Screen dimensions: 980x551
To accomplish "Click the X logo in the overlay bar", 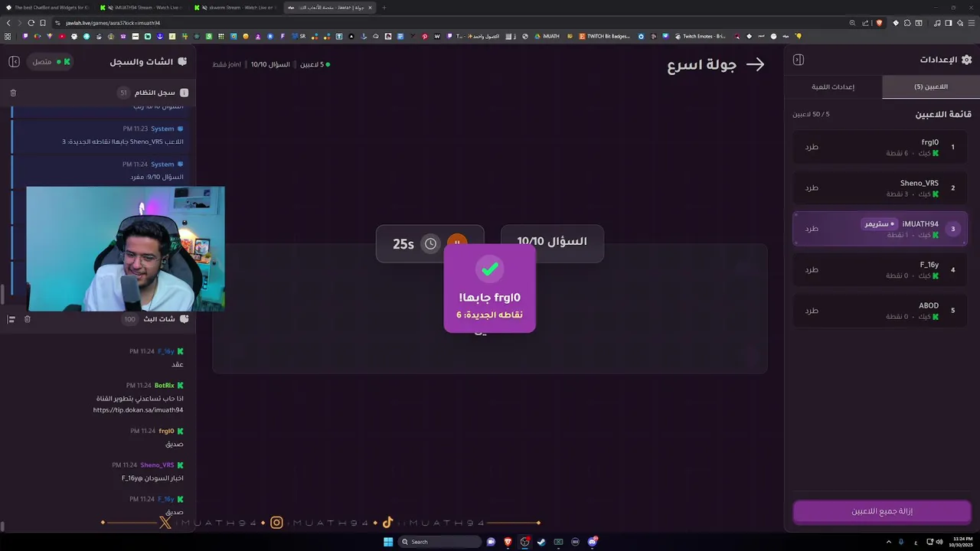I will pos(165,523).
